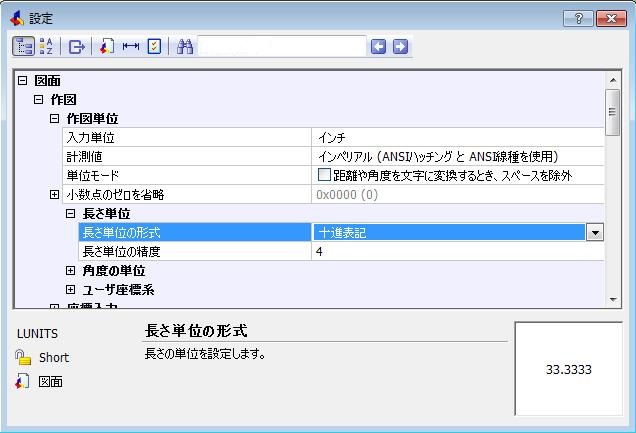Click the 作図単位 section heading
The width and height of the screenshot is (636, 433).
pyautogui.click(x=92, y=118)
